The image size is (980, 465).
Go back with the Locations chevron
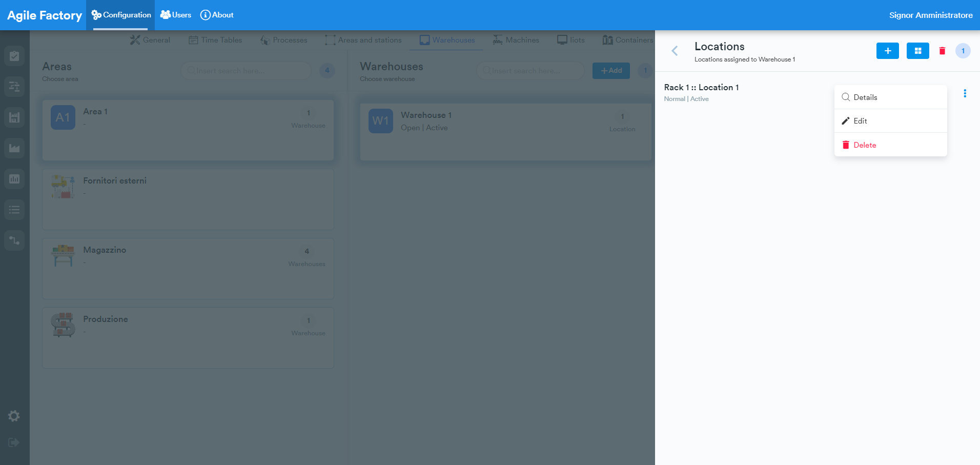click(x=675, y=51)
